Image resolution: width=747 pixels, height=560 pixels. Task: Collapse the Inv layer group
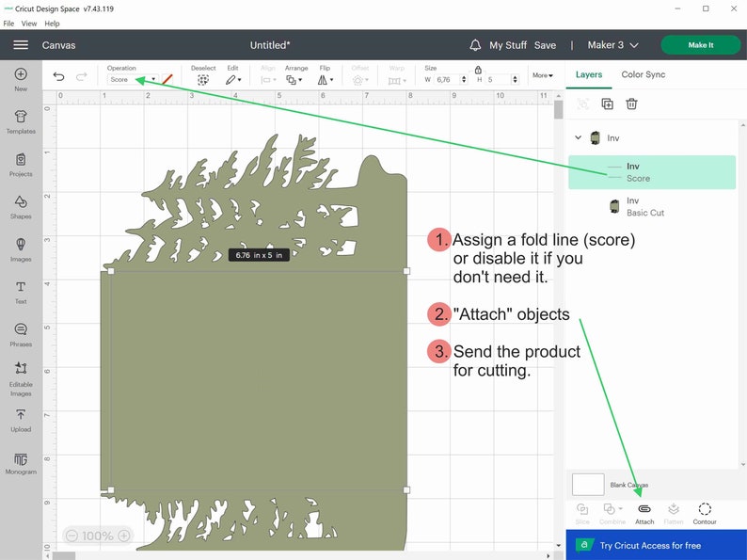578,137
